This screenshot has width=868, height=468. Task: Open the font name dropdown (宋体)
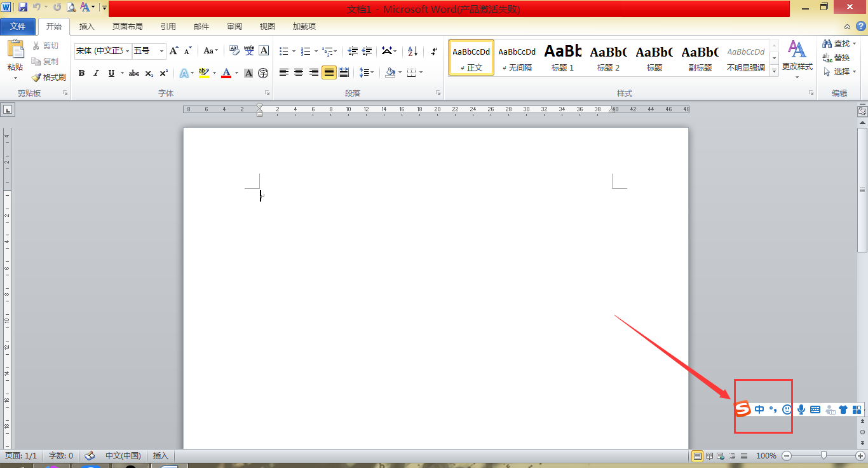pos(128,51)
